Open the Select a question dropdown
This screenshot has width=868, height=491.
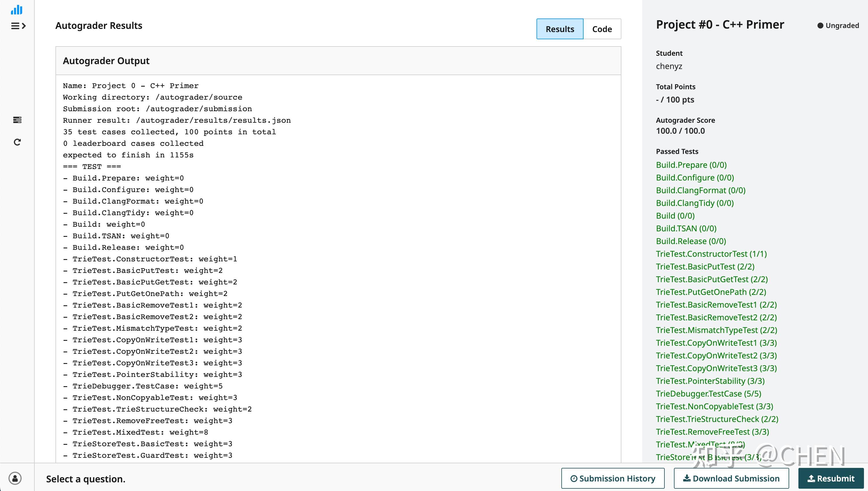[x=86, y=479]
